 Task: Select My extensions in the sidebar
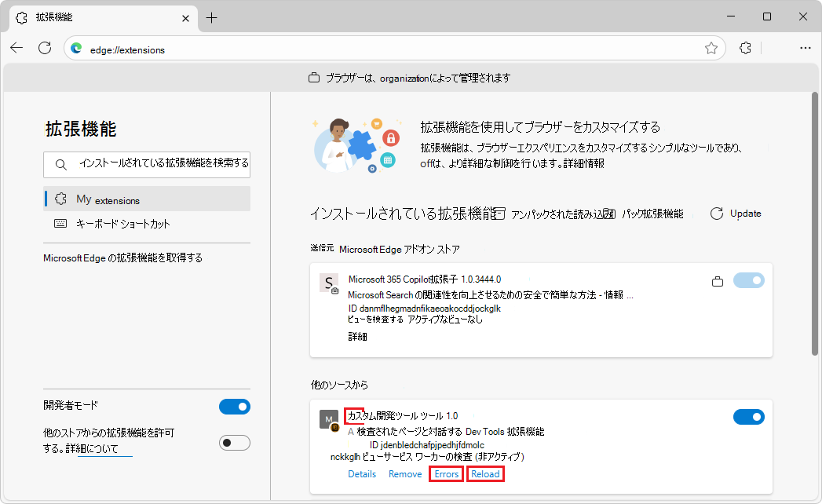[147, 199]
